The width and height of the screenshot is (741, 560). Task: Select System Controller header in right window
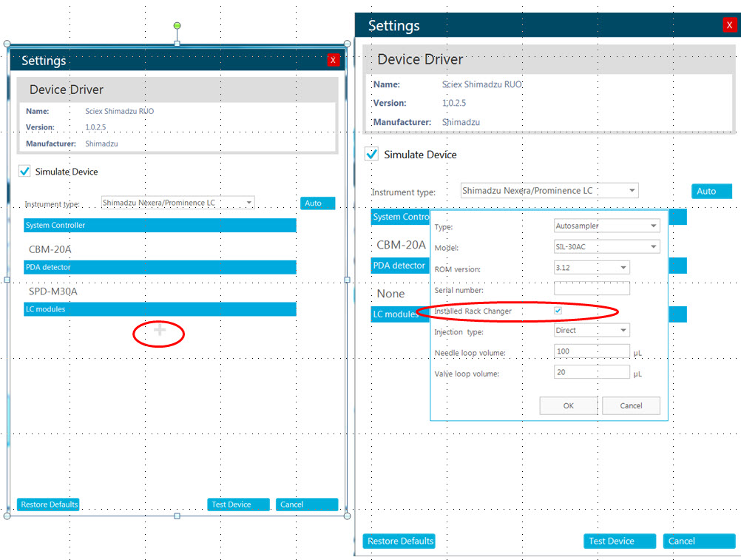[x=400, y=217]
